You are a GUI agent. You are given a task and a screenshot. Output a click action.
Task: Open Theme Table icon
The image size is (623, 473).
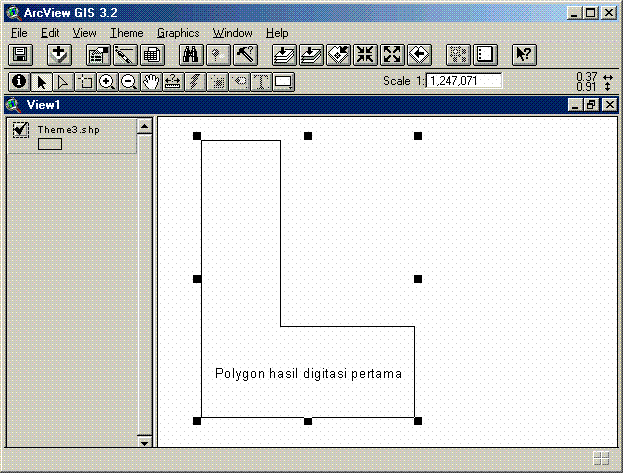152,55
